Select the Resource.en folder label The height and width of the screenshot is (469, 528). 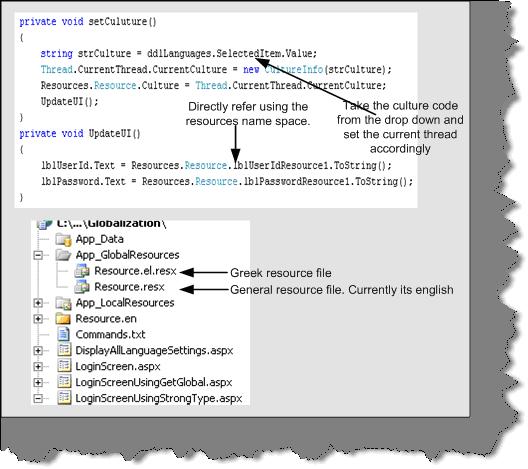(106, 319)
